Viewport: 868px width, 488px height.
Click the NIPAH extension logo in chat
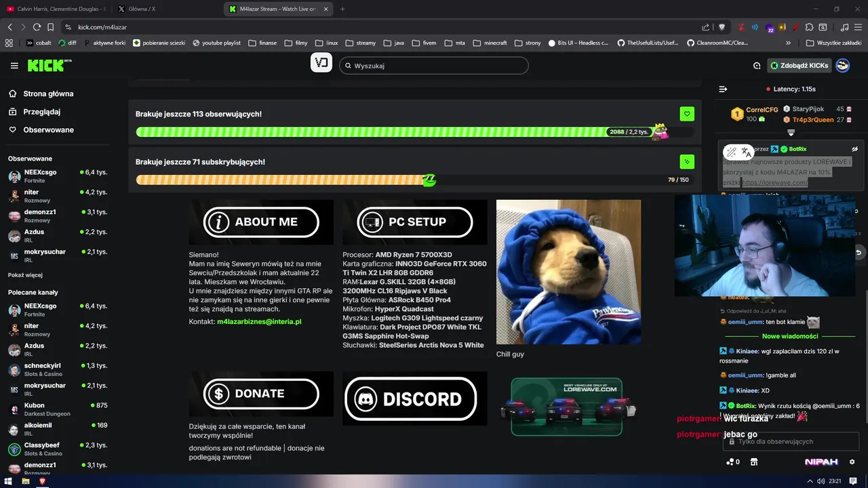(x=821, y=462)
